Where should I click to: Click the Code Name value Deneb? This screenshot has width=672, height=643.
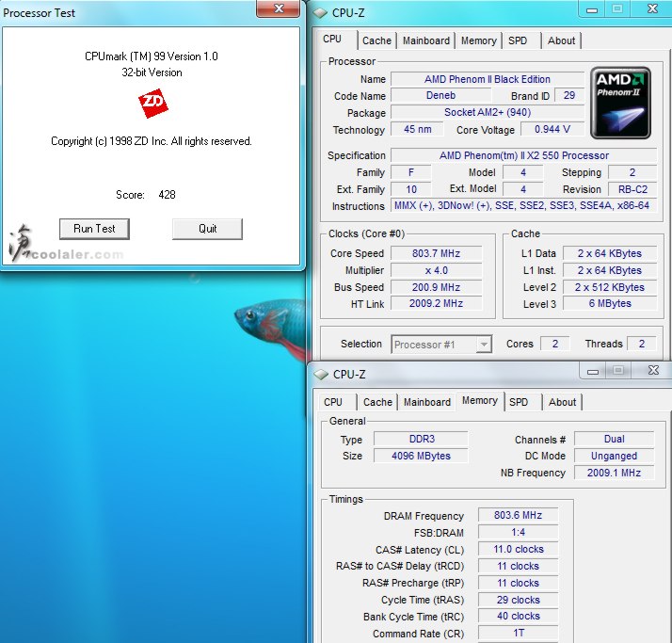tap(440, 96)
